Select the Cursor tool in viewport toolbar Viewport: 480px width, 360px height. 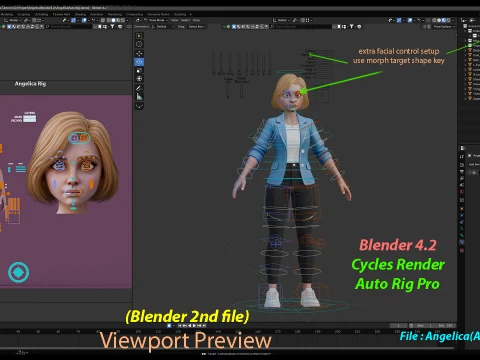[139, 44]
